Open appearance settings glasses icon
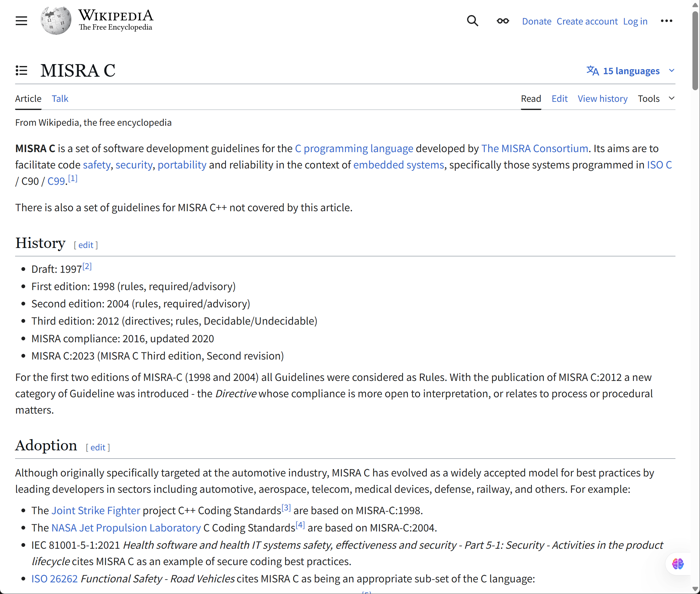 (x=503, y=21)
